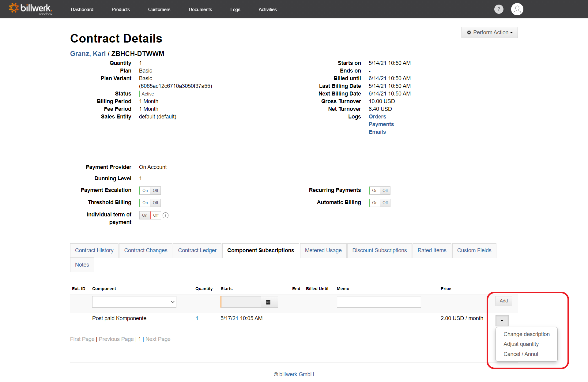Choose Adjust quantity from the menu
Image resolution: width=588 pixels, height=382 pixels.
521,344
